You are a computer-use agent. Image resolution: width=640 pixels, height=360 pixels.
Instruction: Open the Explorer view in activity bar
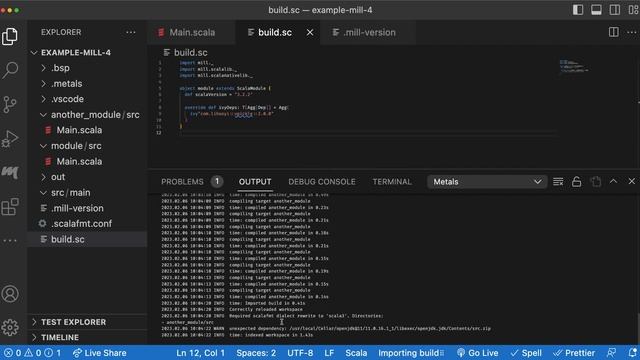(10, 36)
